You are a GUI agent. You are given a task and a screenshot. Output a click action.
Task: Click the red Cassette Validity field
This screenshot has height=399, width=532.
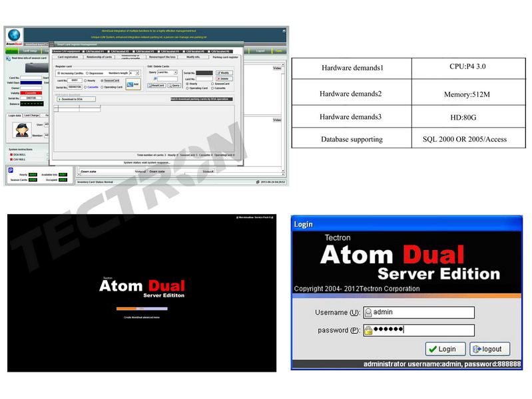click(x=31, y=93)
